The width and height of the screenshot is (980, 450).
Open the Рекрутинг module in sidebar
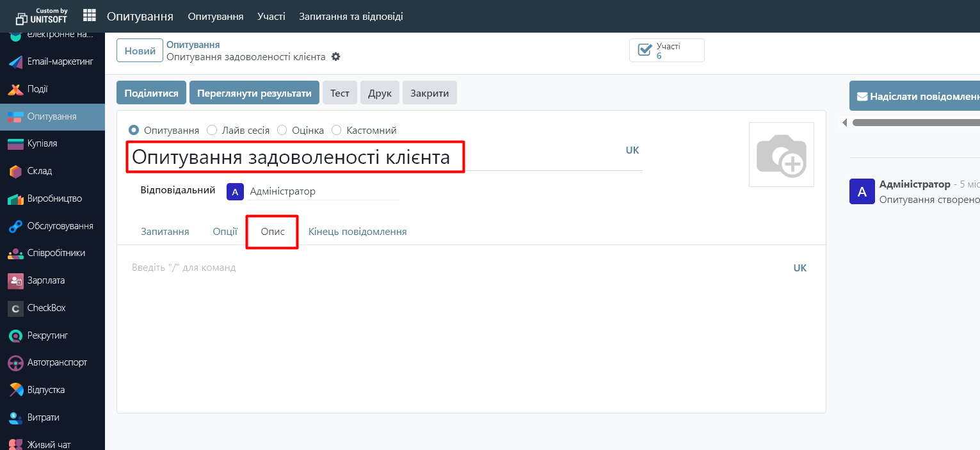[47, 335]
